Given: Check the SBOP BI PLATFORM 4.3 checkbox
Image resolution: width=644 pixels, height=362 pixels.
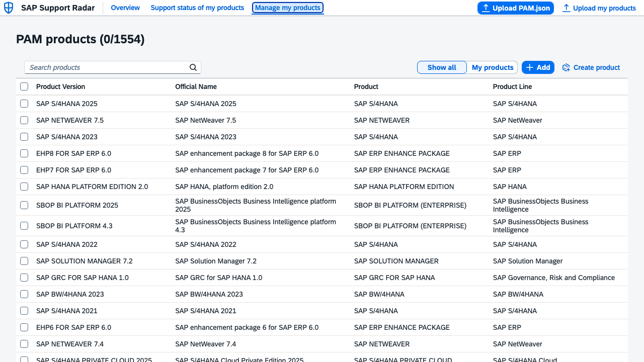Looking at the screenshot, I should point(24,226).
